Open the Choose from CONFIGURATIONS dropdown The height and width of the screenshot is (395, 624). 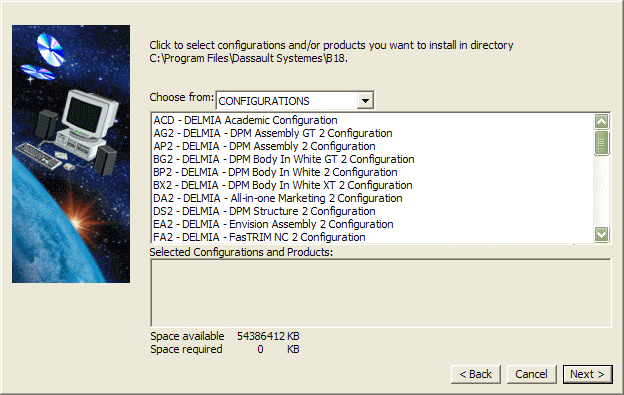(x=295, y=101)
